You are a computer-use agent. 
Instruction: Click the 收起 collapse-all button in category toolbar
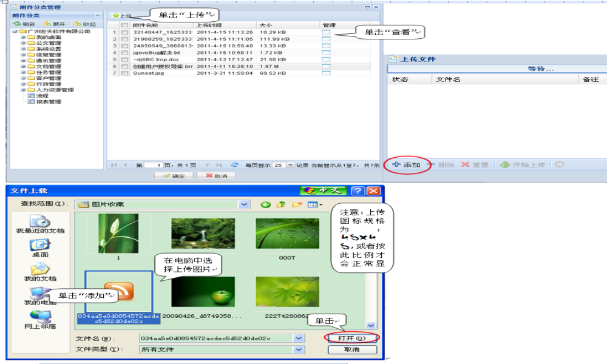pyautogui.click(x=85, y=24)
